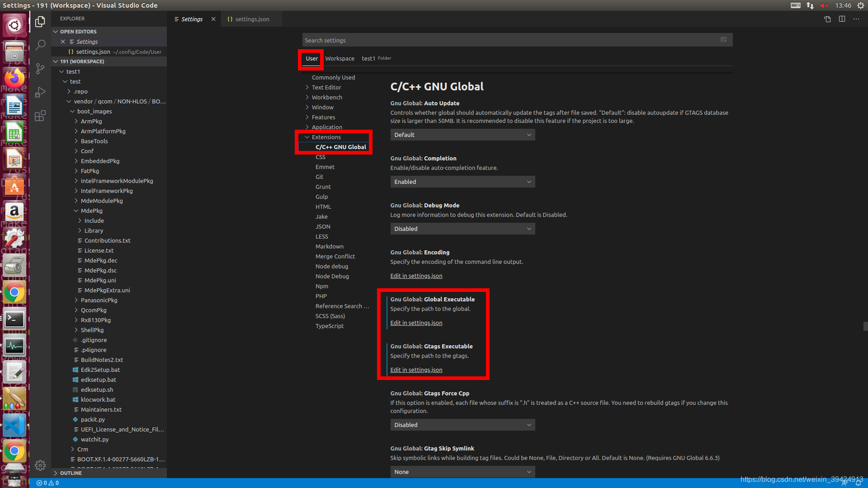
Task: Open Gtag Skip Symlink None dropdown
Action: coord(462,472)
